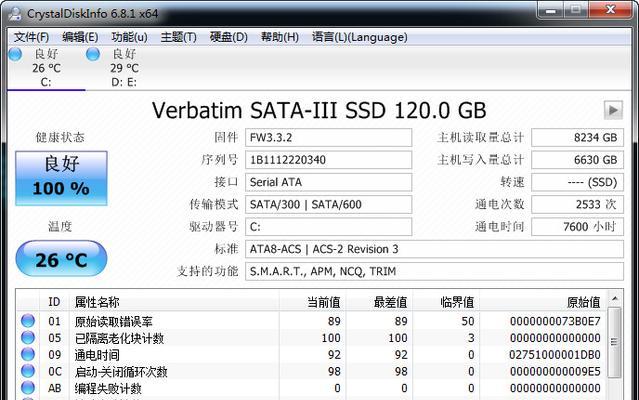Click the 最差值 column header
Image resolution: width=639 pixels, height=400 pixels.
tap(379, 302)
